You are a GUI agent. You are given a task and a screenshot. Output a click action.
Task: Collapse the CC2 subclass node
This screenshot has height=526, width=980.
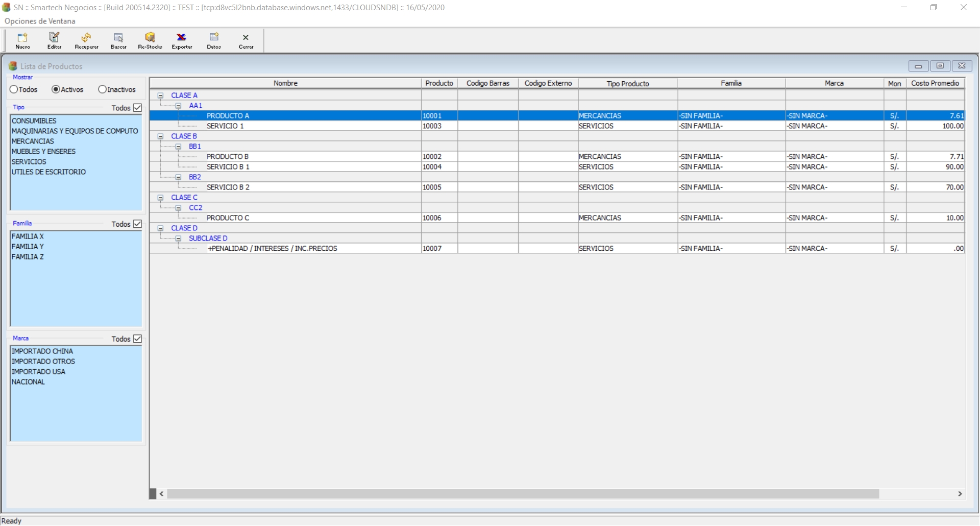(x=178, y=208)
